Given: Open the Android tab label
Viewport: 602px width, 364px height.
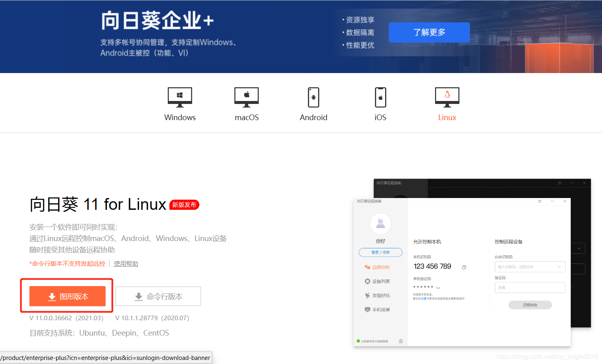Looking at the screenshot, I should pyautogui.click(x=314, y=117).
